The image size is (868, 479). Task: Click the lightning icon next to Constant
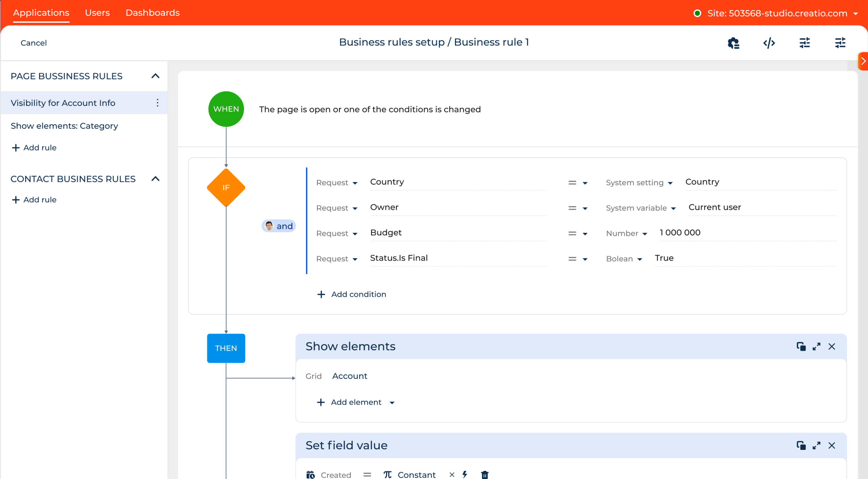pyautogui.click(x=465, y=475)
